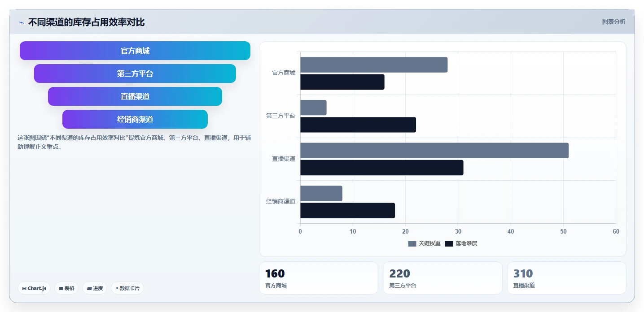Image resolution: width=644 pixels, height=312 pixels.
Task: Click the 关键权重 bar for 直播渠道
Action: tap(434, 151)
